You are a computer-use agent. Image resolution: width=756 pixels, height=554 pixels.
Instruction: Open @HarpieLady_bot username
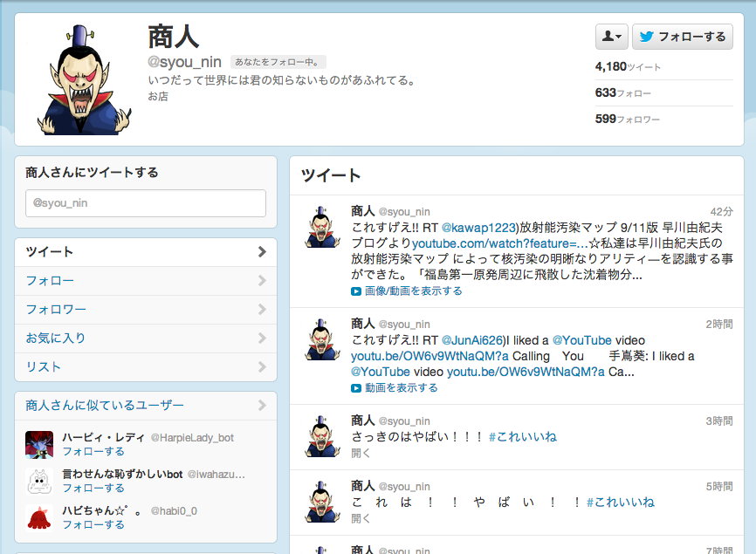coord(192,438)
